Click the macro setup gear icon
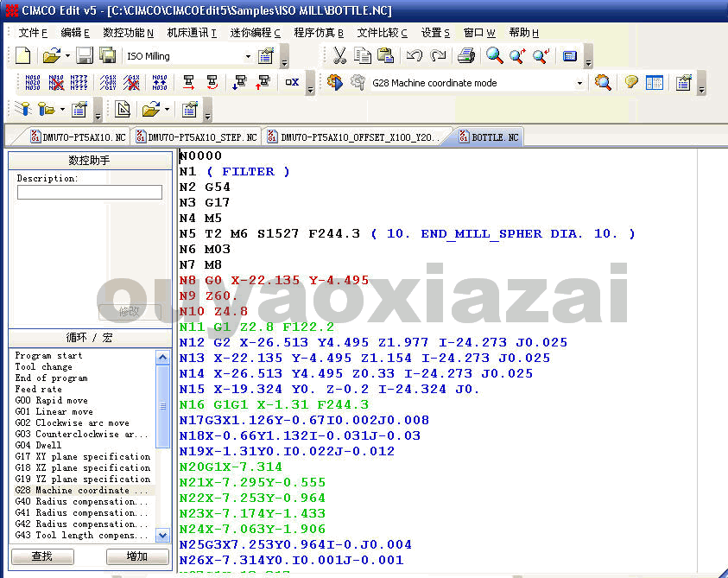The height and width of the screenshot is (578, 728). [x=358, y=83]
